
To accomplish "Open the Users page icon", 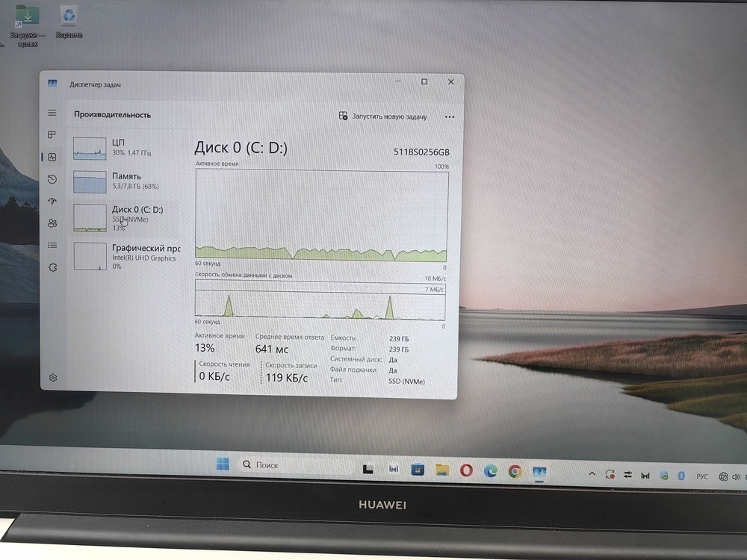I will pyautogui.click(x=52, y=223).
